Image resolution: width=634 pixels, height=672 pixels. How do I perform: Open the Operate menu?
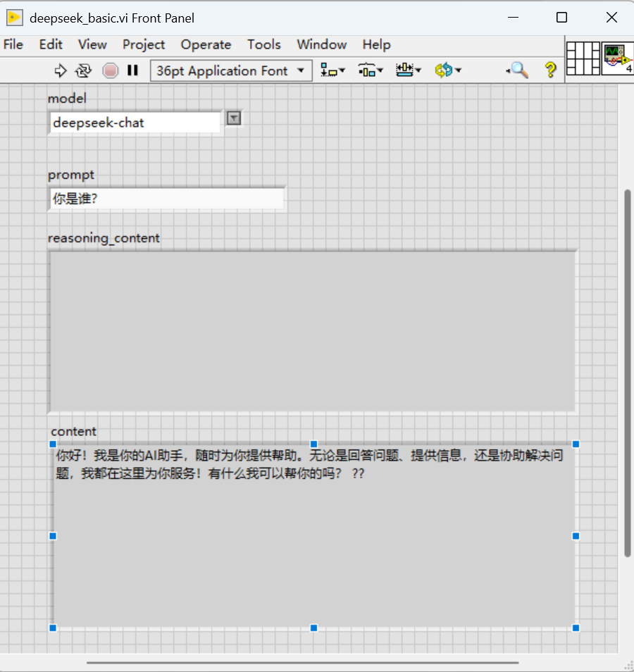[206, 44]
